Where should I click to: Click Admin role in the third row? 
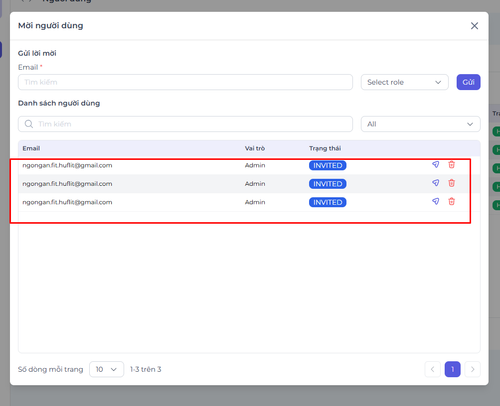tap(255, 202)
